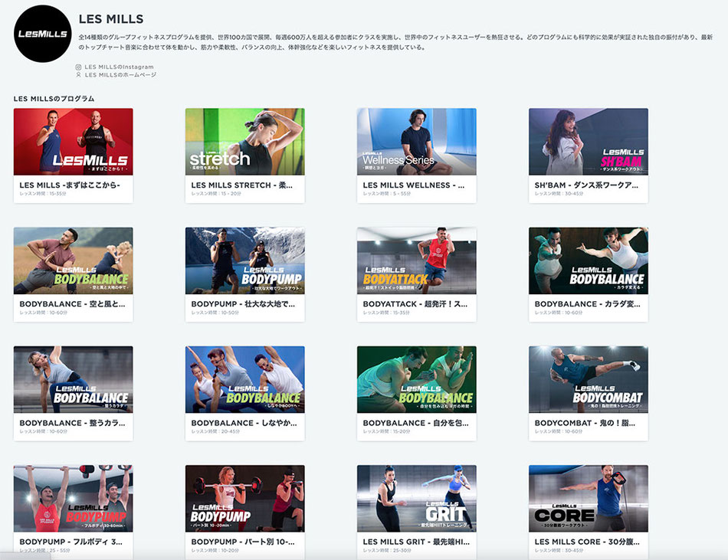728x560 pixels.
Task: Select the title "BODYBALANCE - 空と風と..."
Action: pyautogui.click(x=73, y=304)
